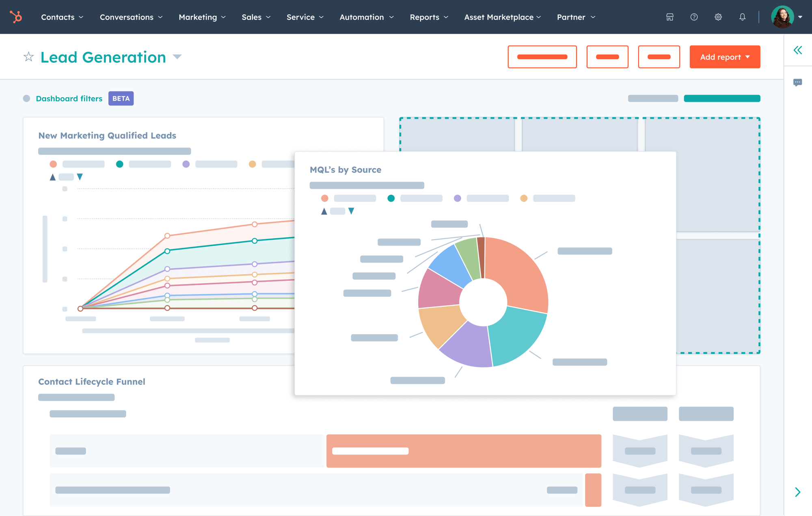Screen dimensions: 812x516
Task: Click the user profile avatar
Action: 782,17
